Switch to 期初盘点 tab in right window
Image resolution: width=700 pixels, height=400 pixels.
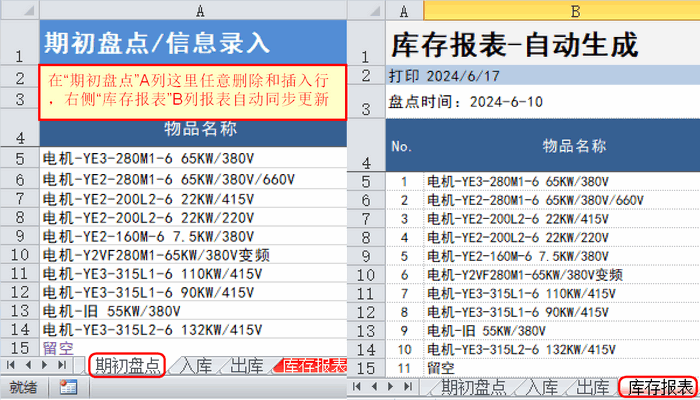[473, 387]
